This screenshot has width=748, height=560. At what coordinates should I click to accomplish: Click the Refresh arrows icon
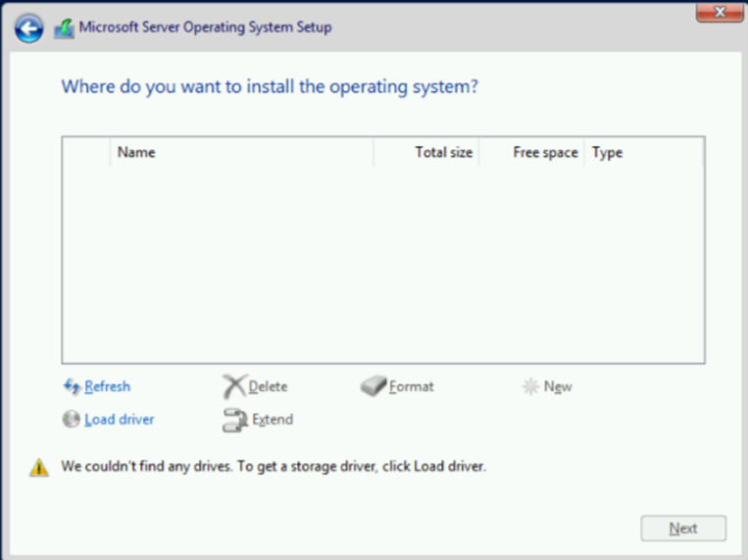[72, 386]
